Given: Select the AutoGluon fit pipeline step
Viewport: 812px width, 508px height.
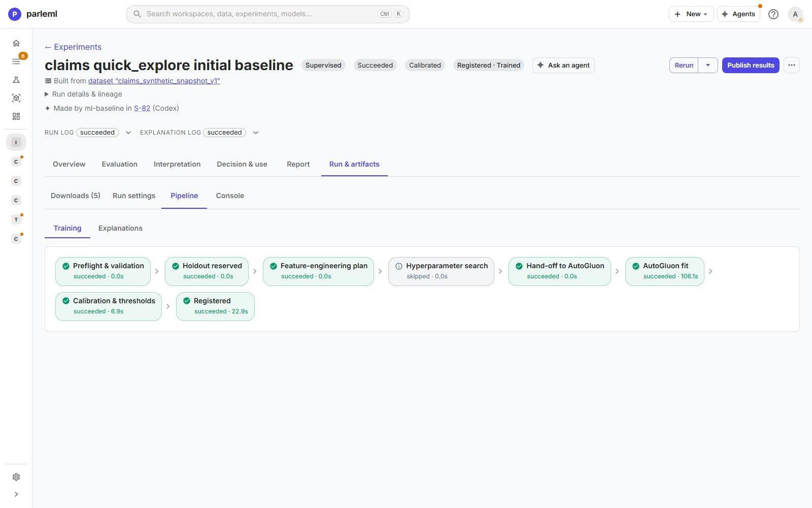Looking at the screenshot, I should pyautogui.click(x=665, y=271).
